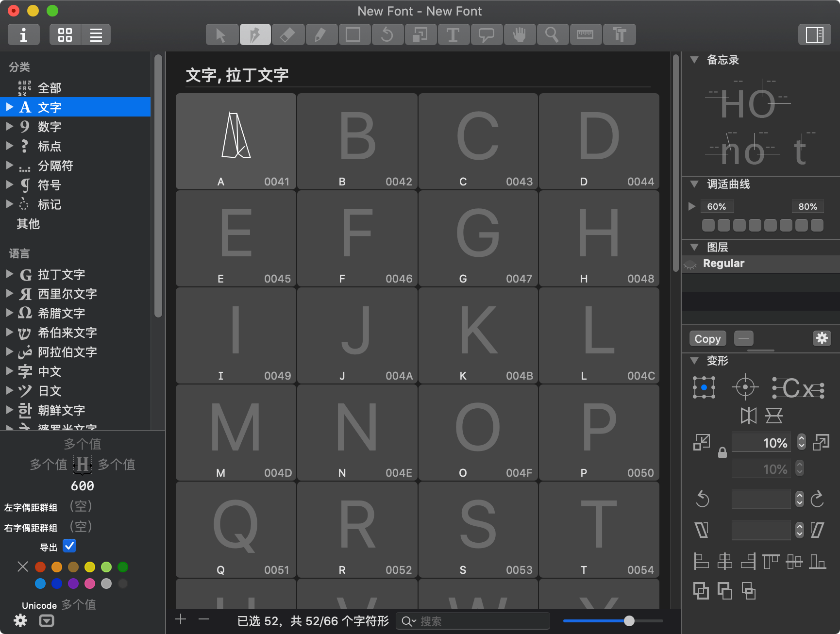This screenshot has width=840, height=634.
Task: Select the Rectangle primitives tool
Action: pyautogui.click(x=354, y=34)
